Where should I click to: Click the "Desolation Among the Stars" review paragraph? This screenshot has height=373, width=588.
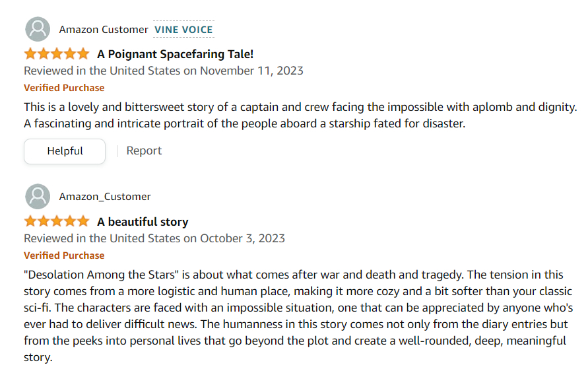pos(297,316)
